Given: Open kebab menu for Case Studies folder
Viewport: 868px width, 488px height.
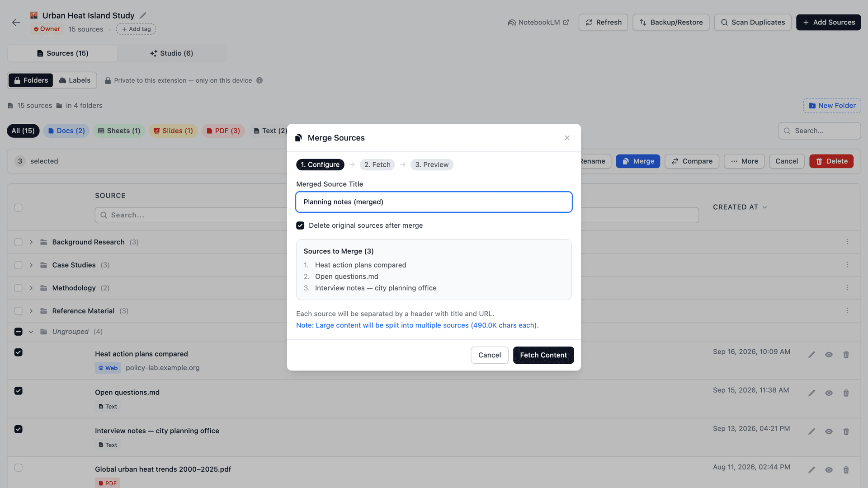Looking at the screenshot, I should pos(847,265).
